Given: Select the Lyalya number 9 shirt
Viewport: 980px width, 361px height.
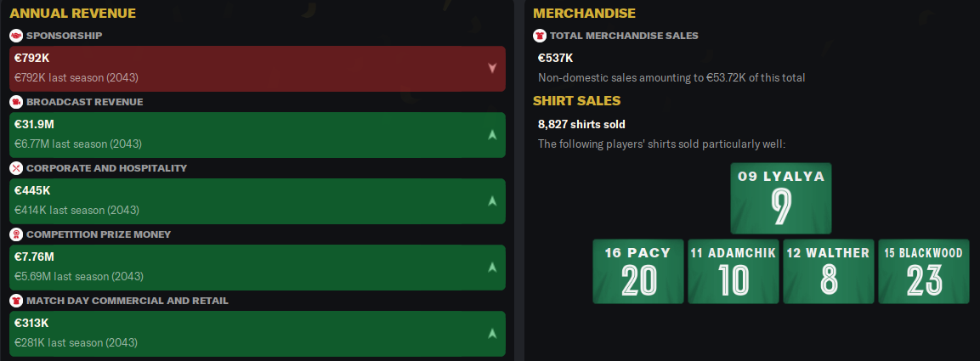Looking at the screenshot, I should (781, 199).
